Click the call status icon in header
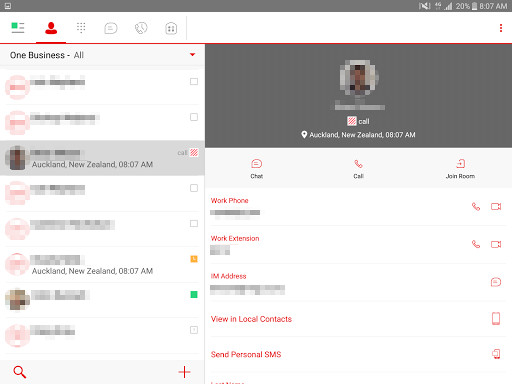Image resolution: width=512 pixels, height=384 pixels. pyautogui.click(x=351, y=121)
